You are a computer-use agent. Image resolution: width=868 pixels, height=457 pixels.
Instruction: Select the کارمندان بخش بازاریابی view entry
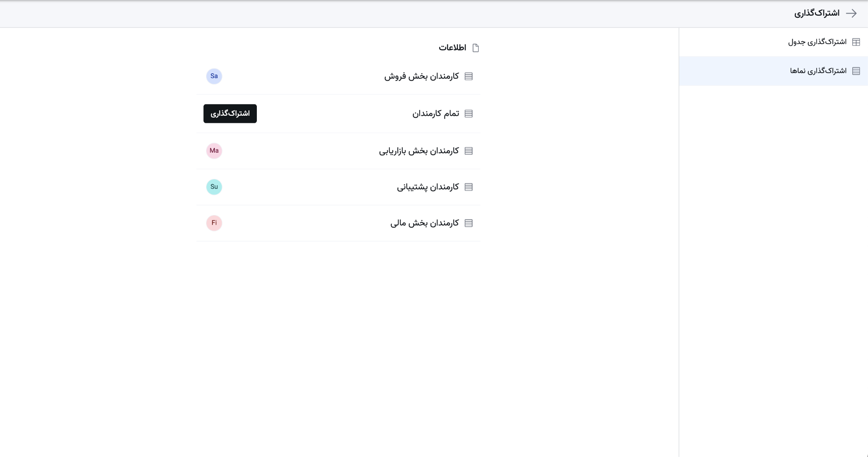[x=420, y=150]
